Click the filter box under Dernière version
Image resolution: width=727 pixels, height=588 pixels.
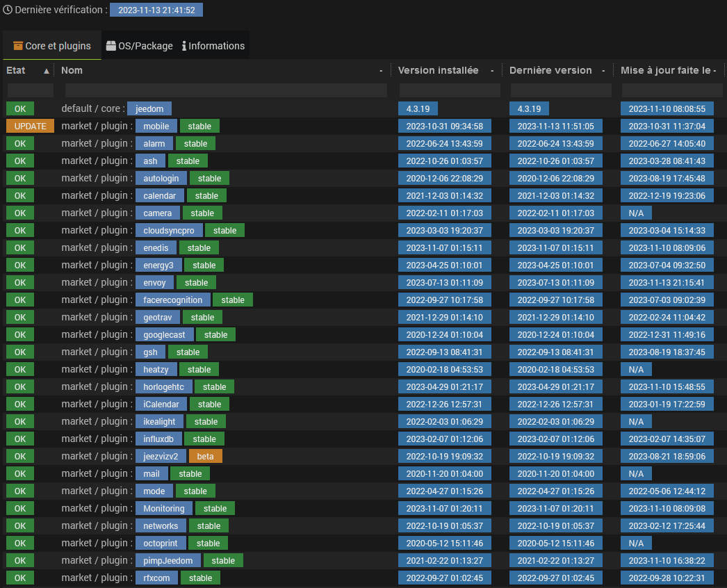coord(560,90)
